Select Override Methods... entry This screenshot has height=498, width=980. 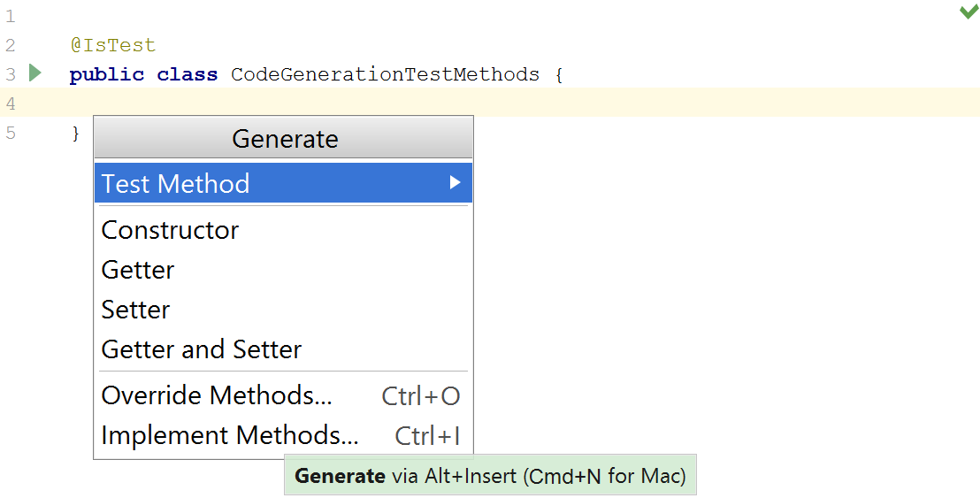click(217, 395)
